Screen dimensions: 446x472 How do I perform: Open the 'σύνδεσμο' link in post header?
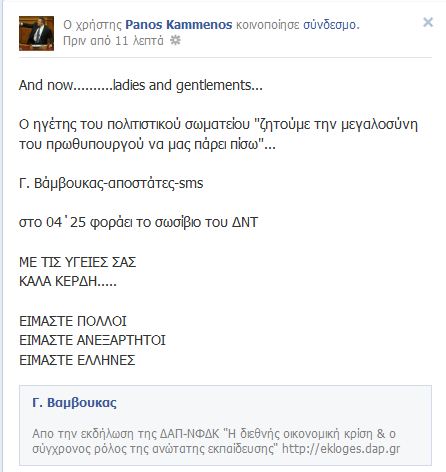(331, 25)
